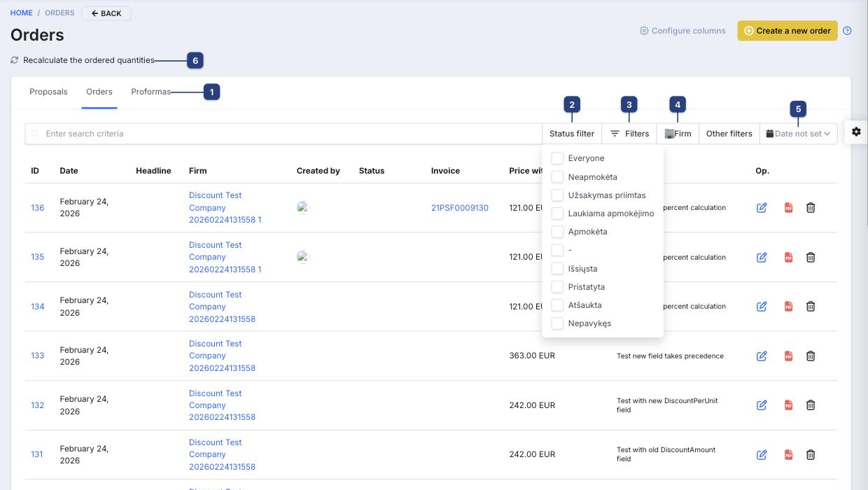The image size is (868, 490).
Task: Edit order 133 with the pencil icon
Action: pyautogui.click(x=762, y=356)
